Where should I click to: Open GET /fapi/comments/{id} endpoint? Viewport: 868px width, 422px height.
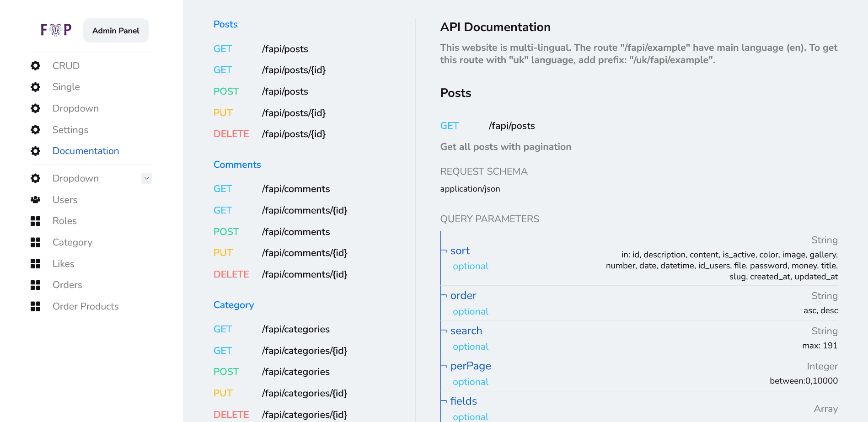280,210
